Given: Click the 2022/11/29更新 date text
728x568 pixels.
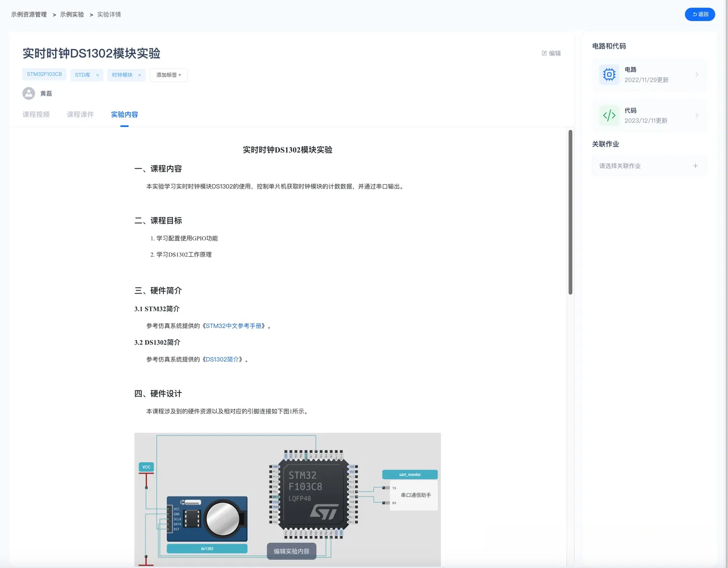Looking at the screenshot, I should tap(647, 80).
